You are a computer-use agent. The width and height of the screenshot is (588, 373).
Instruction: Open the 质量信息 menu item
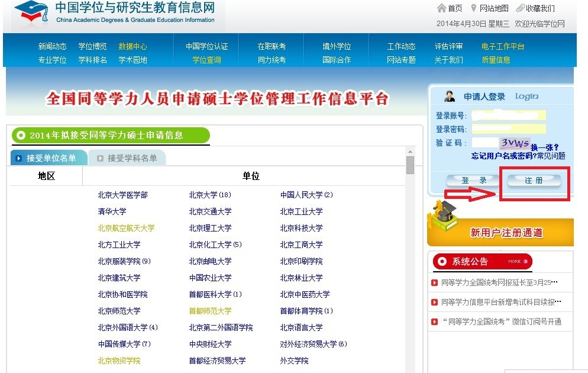(496, 60)
